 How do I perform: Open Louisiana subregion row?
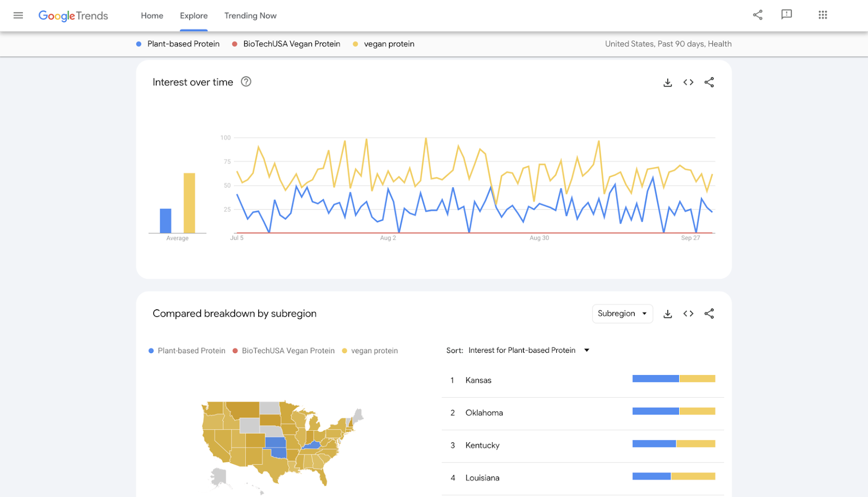[583, 478]
